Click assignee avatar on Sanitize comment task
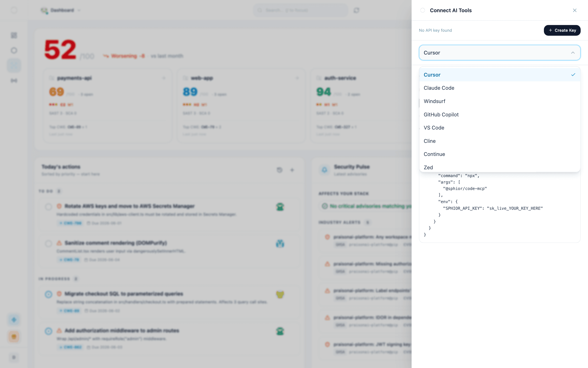 (x=280, y=243)
